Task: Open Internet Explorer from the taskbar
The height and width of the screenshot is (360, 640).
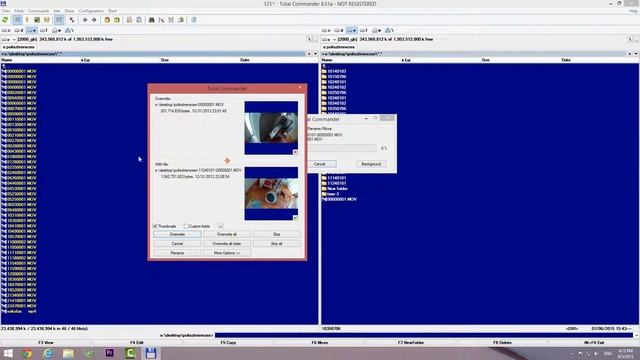Action: (48, 353)
